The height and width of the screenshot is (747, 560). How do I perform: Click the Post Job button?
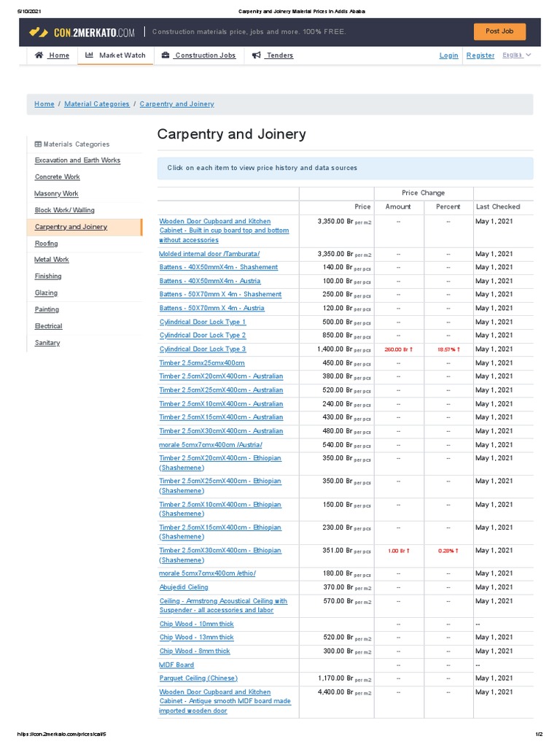(x=499, y=31)
